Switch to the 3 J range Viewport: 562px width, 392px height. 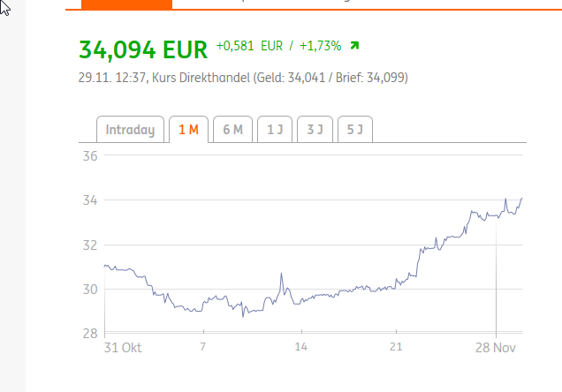coord(315,130)
